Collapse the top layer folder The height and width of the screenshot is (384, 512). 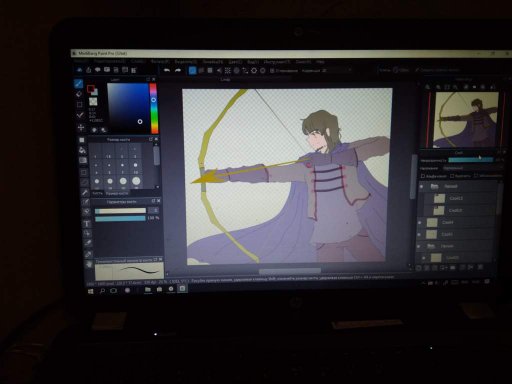tap(434, 186)
